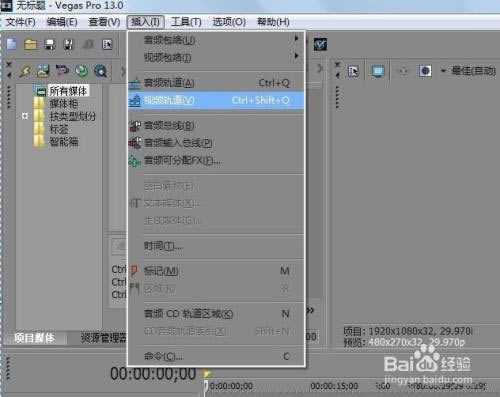
Task: Click the New project icon
Action: pyautogui.click(x=12, y=44)
